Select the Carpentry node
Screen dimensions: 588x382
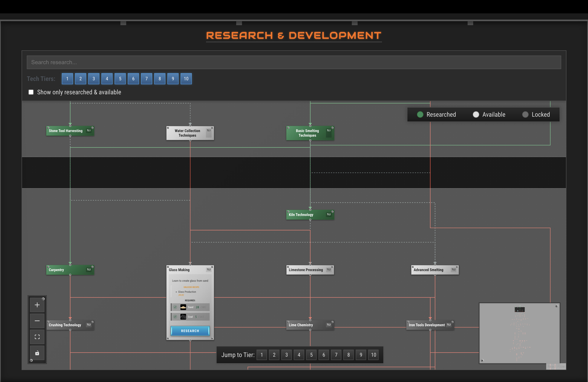point(70,270)
